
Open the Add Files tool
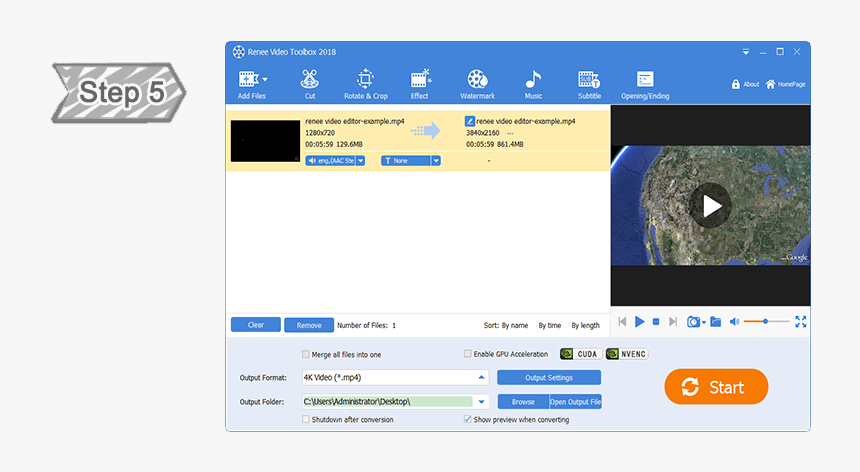point(251,84)
